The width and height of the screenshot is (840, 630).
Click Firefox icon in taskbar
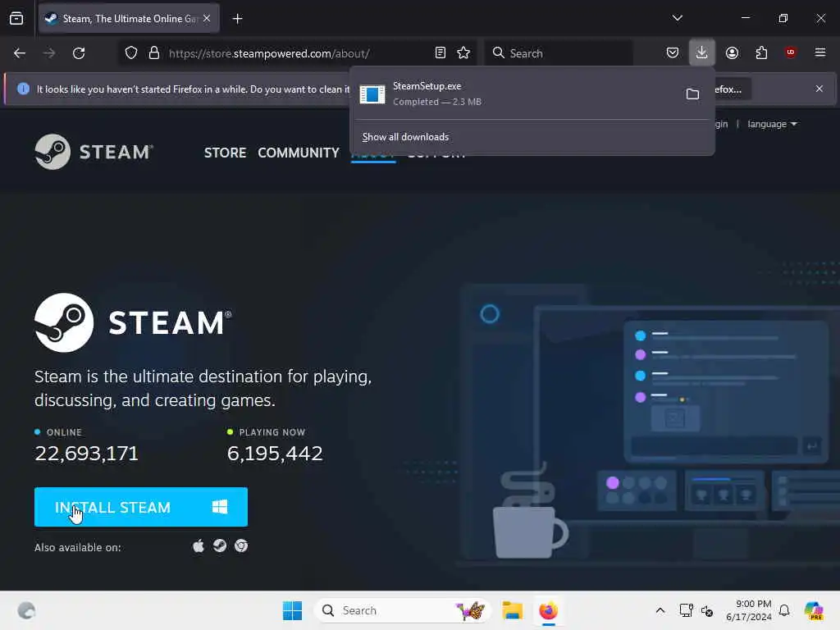[549, 610]
